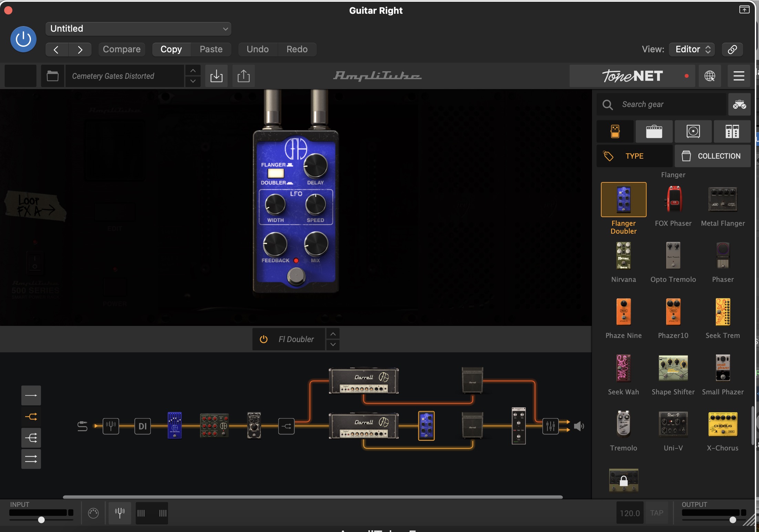This screenshot has width=759, height=532.
Task: Open the mixer block in signal chain
Action: 550,426
